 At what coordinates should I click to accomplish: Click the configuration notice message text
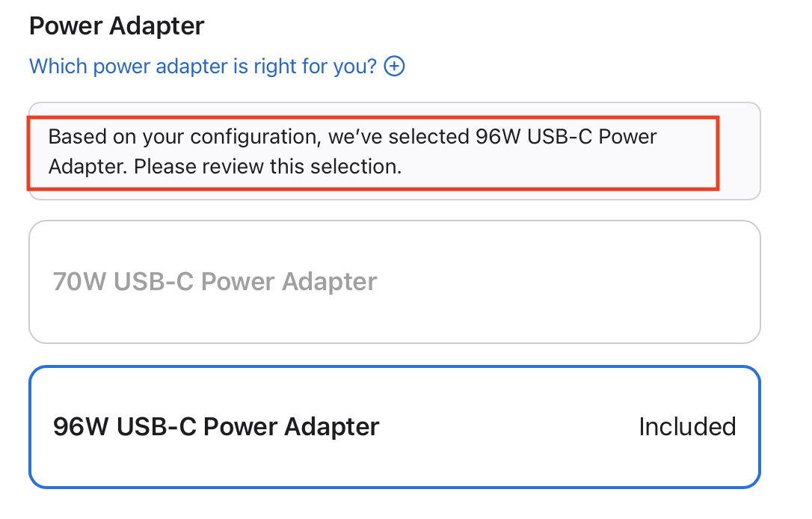[352, 152]
